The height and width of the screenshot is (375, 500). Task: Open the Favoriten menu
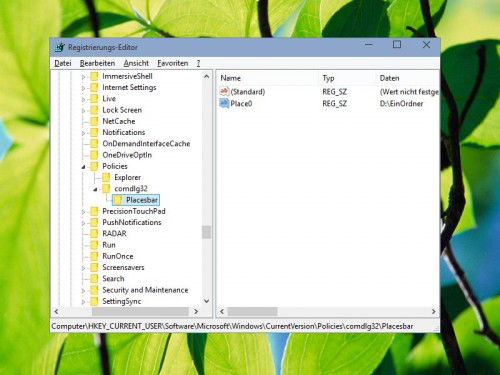tap(173, 63)
